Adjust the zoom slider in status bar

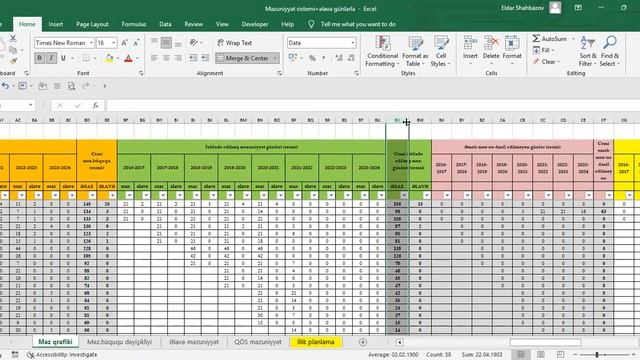click(x=597, y=355)
